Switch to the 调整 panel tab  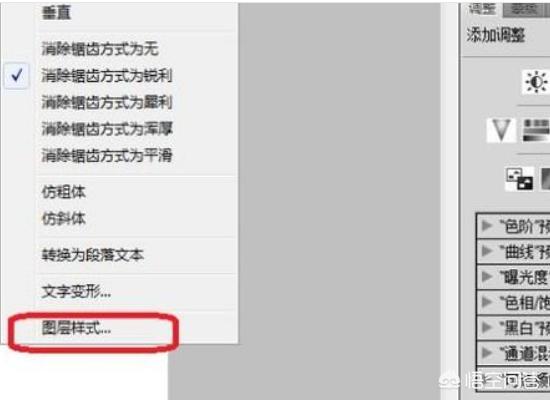[482, 9]
